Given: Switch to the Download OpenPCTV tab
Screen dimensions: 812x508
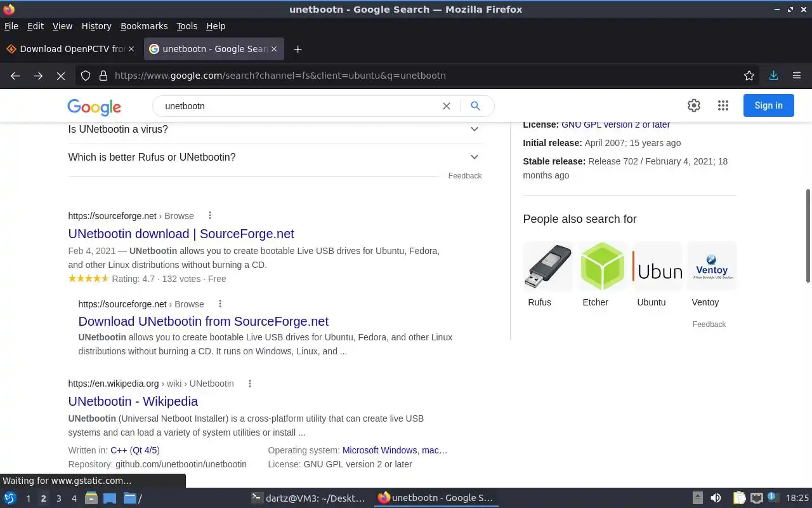Looking at the screenshot, I should tap(70, 49).
